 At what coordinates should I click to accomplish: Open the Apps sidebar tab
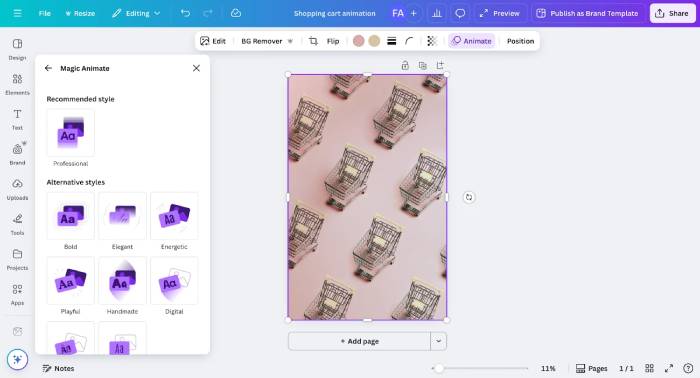[17, 295]
